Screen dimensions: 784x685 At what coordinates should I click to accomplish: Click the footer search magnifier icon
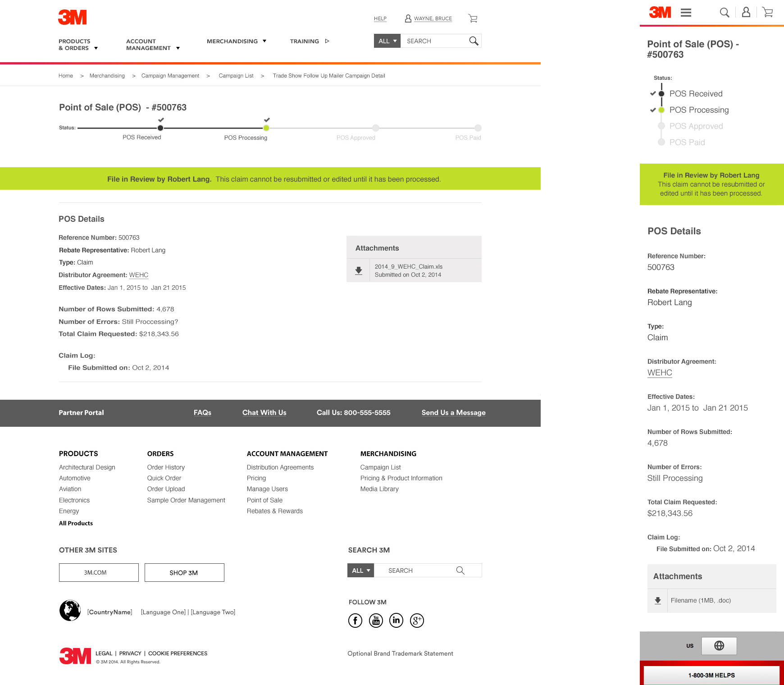tap(460, 571)
